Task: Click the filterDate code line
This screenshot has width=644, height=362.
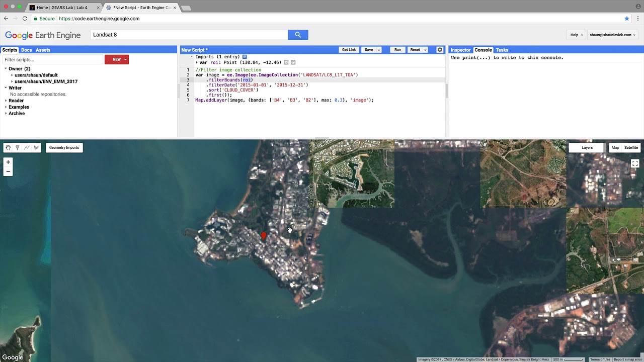Action: tap(257, 85)
